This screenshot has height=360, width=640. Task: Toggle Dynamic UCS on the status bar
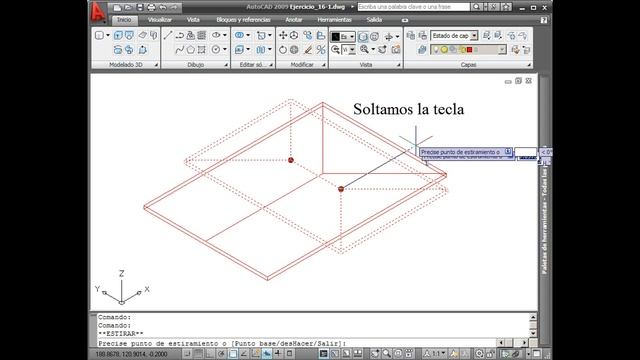[256, 353]
